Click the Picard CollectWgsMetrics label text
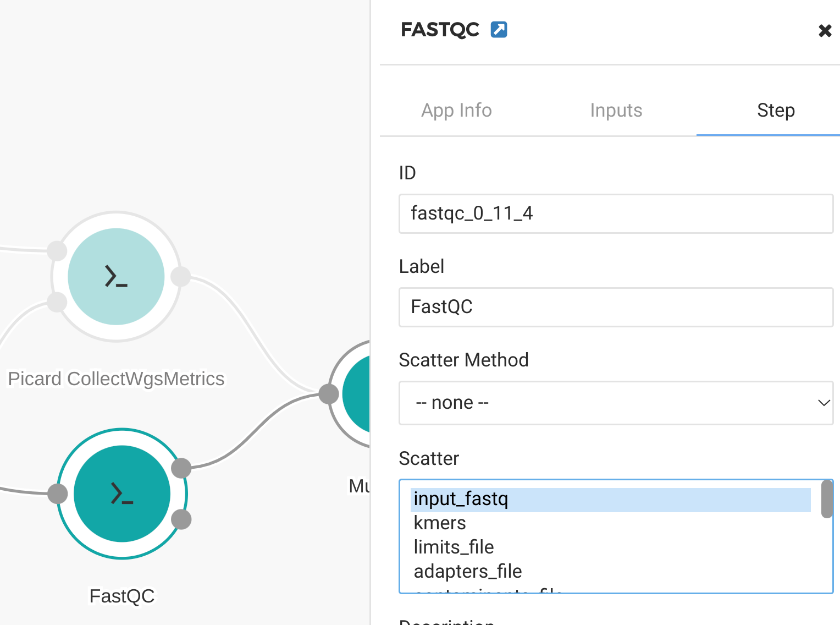 coord(116,379)
